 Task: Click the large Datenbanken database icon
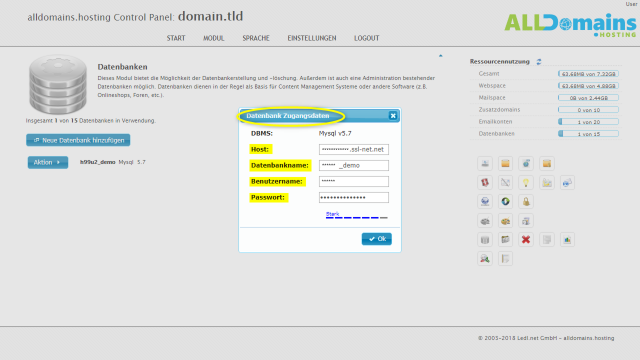coord(58,84)
